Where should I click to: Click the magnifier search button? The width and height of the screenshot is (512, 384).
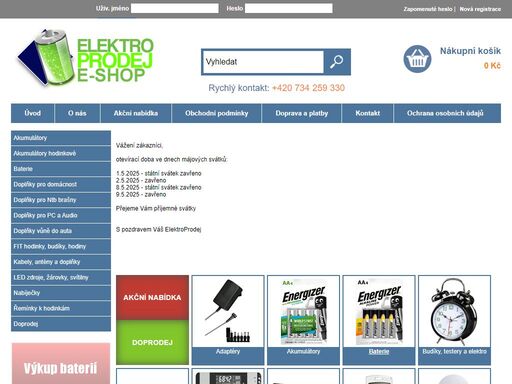[337, 62]
